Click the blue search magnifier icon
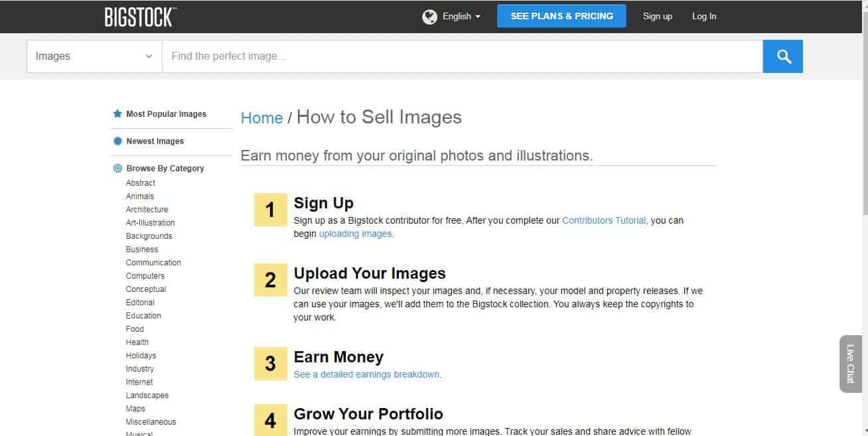The width and height of the screenshot is (868, 436). [783, 56]
